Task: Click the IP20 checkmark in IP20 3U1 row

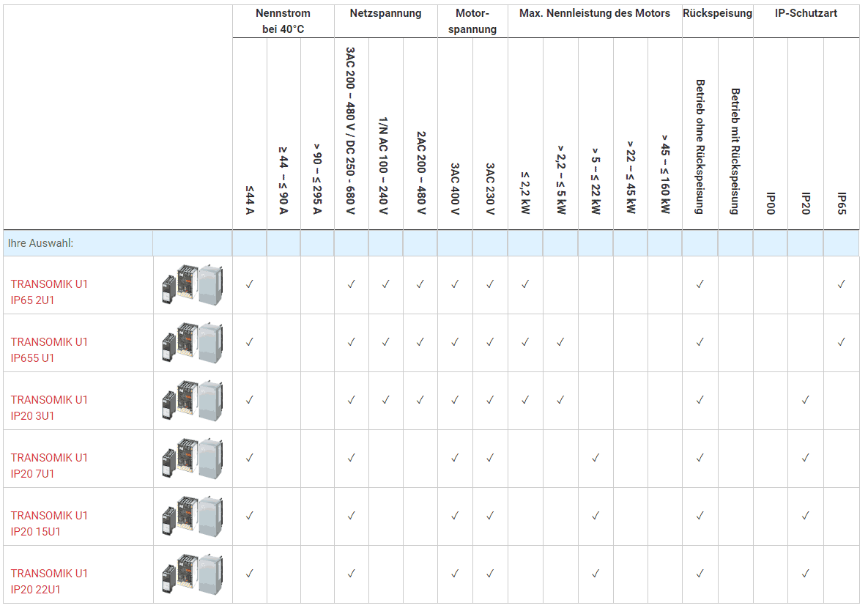Action: (x=806, y=400)
